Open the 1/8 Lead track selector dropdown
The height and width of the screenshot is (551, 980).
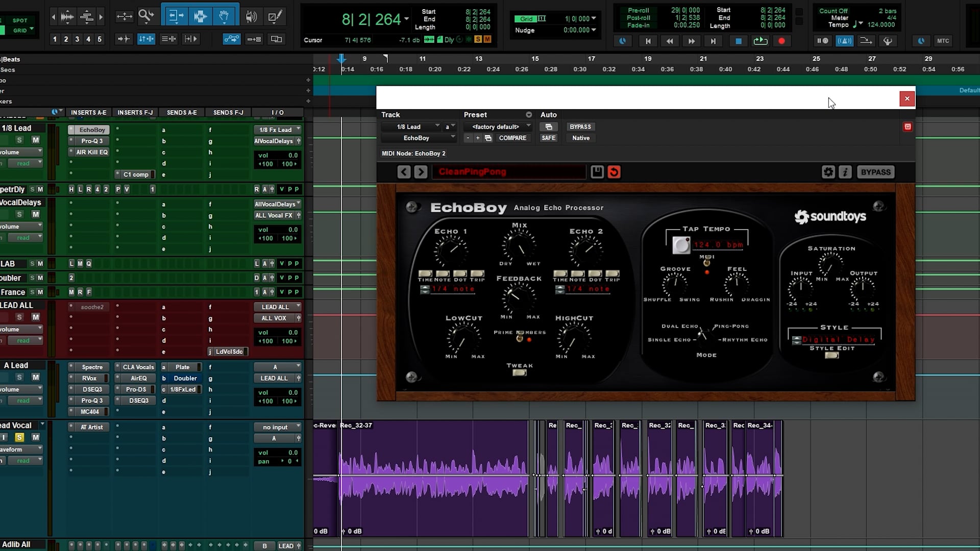click(414, 127)
